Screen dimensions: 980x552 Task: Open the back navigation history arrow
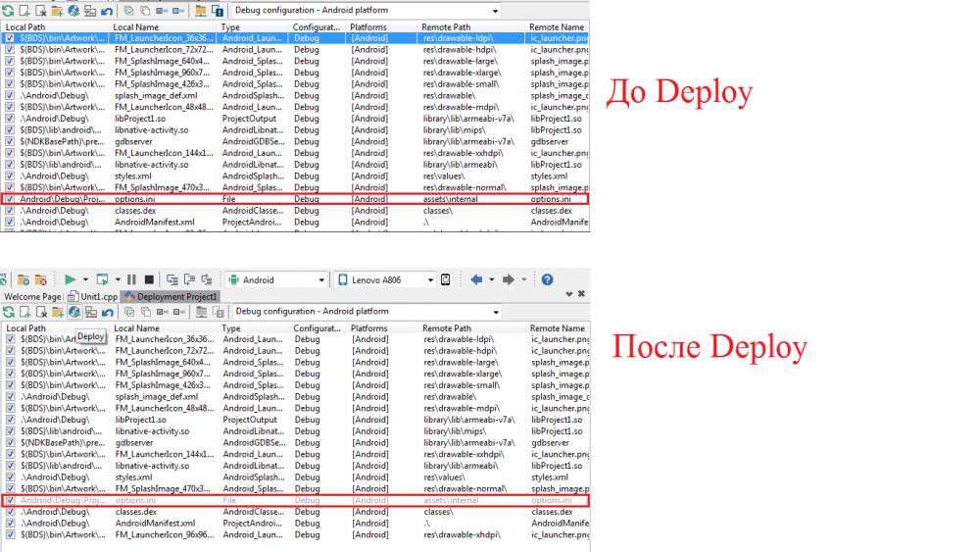click(x=492, y=279)
